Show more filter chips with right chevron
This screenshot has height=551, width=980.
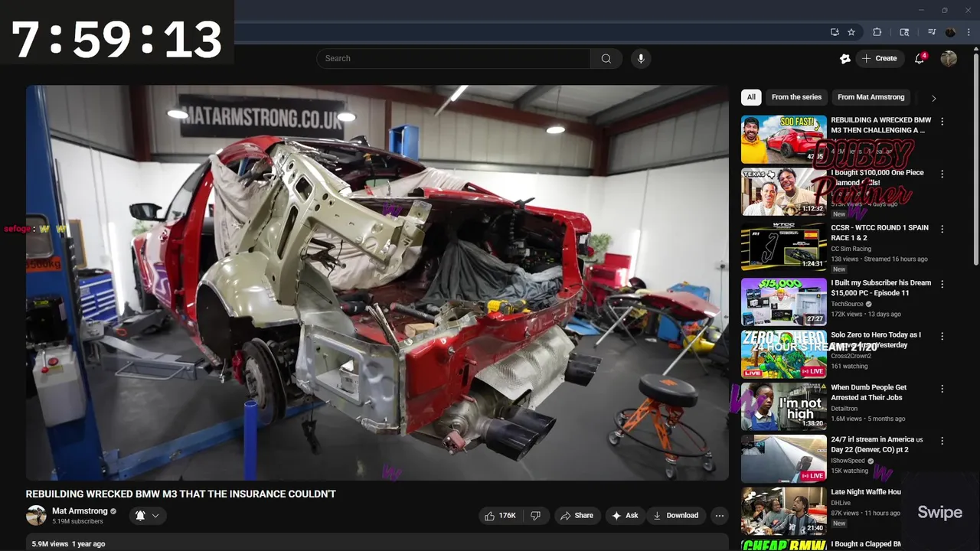[933, 98]
